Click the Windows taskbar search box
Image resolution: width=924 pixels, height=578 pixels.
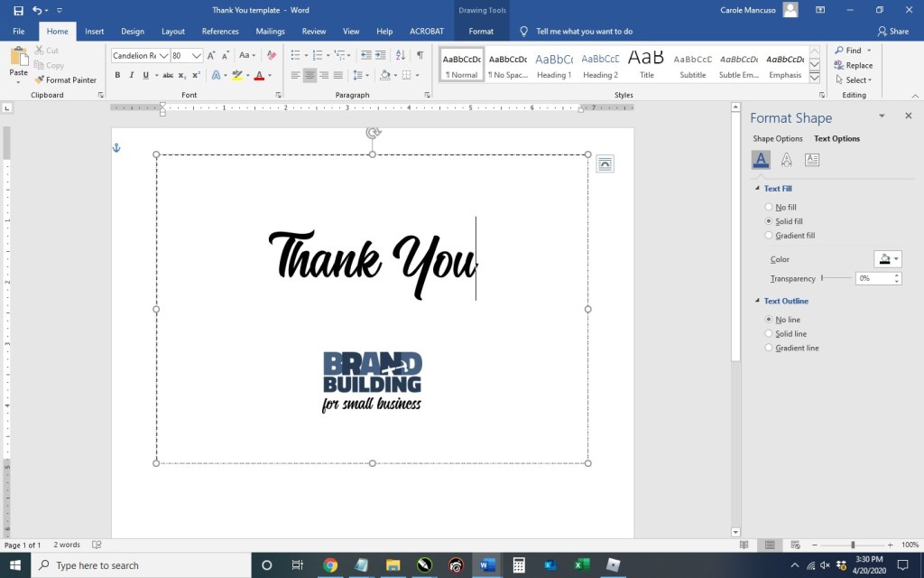pos(144,565)
